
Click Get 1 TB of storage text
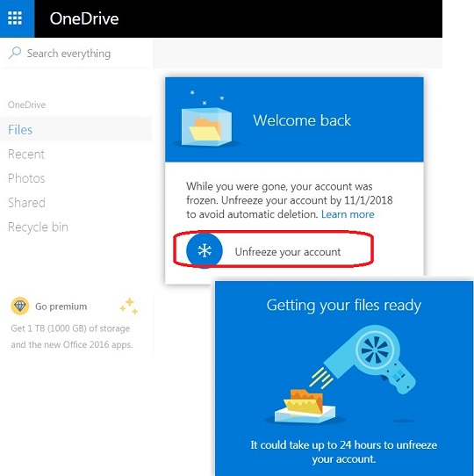click(x=72, y=336)
